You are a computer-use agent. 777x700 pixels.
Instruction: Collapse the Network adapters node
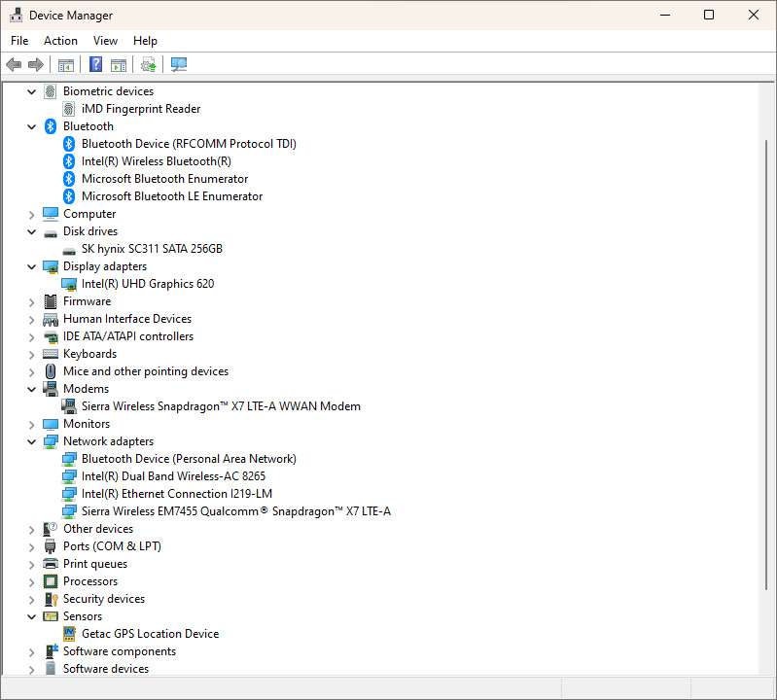(32, 442)
